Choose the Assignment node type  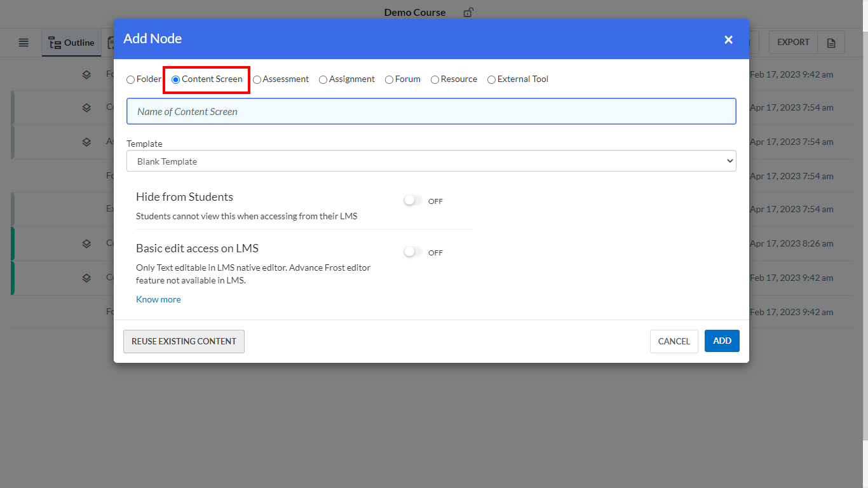323,79
